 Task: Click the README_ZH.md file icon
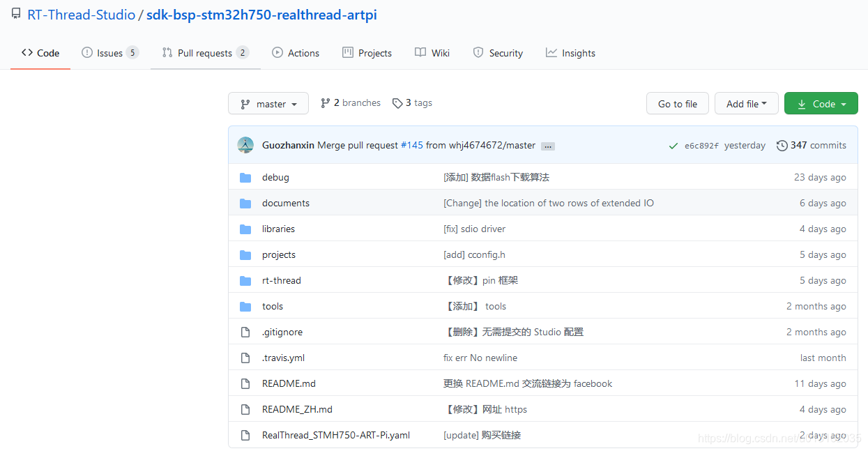coord(245,410)
